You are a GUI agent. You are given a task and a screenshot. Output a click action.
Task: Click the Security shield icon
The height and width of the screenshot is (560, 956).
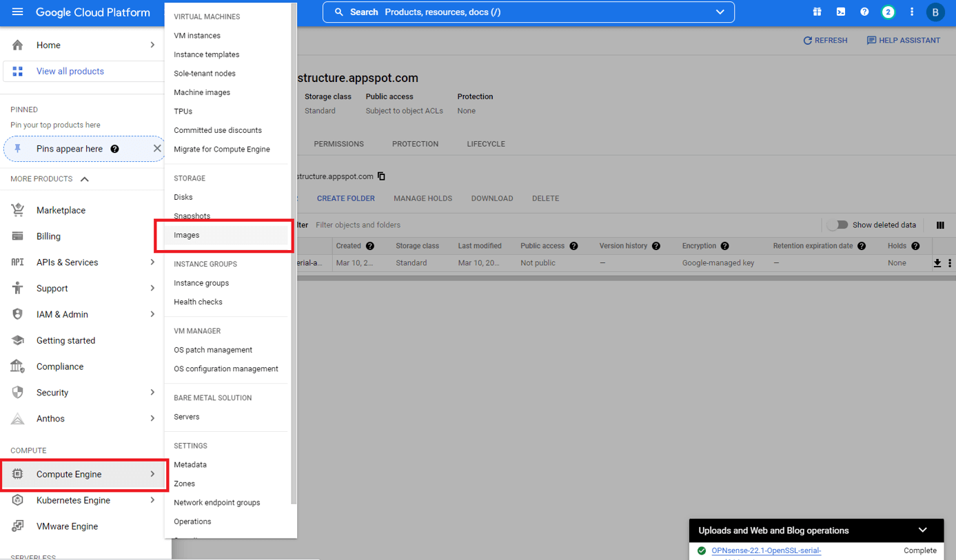(18, 393)
